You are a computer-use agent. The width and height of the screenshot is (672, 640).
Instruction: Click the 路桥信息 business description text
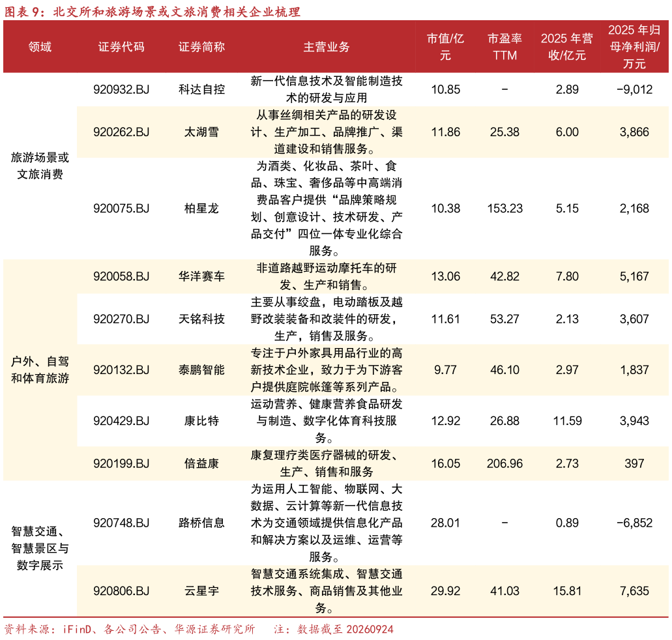(x=327, y=523)
